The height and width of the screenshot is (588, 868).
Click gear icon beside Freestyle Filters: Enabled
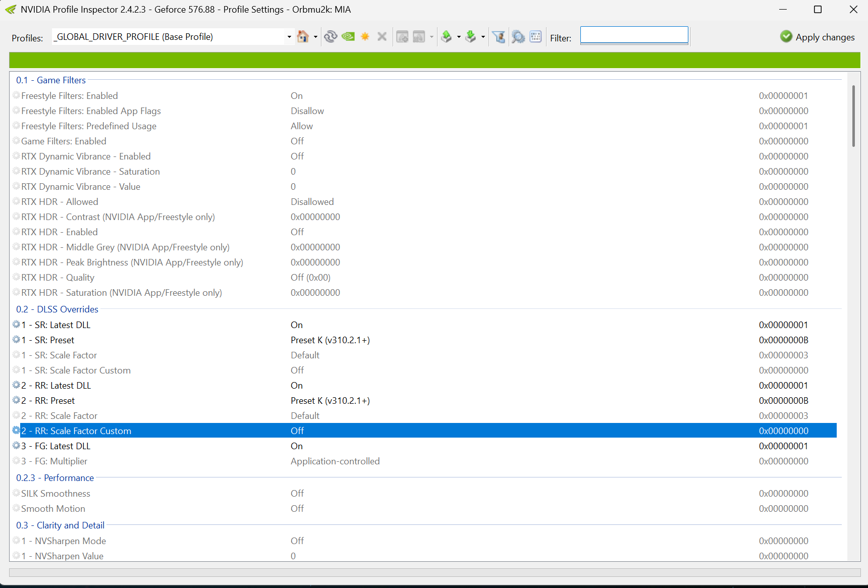point(16,95)
